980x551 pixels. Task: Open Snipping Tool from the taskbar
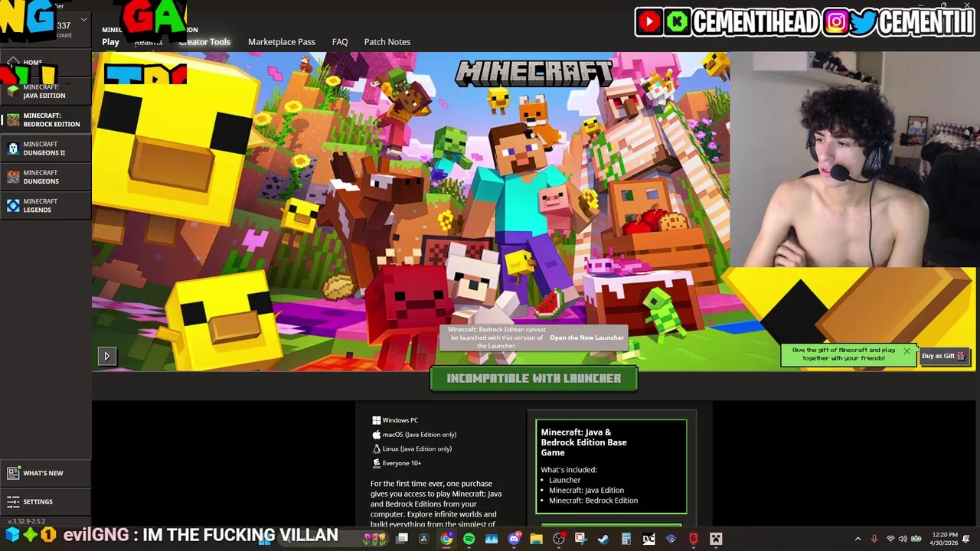(x=581, y=539)
